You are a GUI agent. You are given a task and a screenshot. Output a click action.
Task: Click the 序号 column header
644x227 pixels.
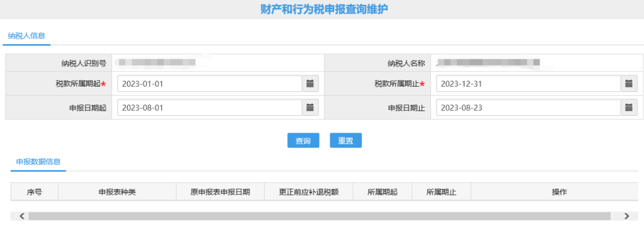coord(35,192)
